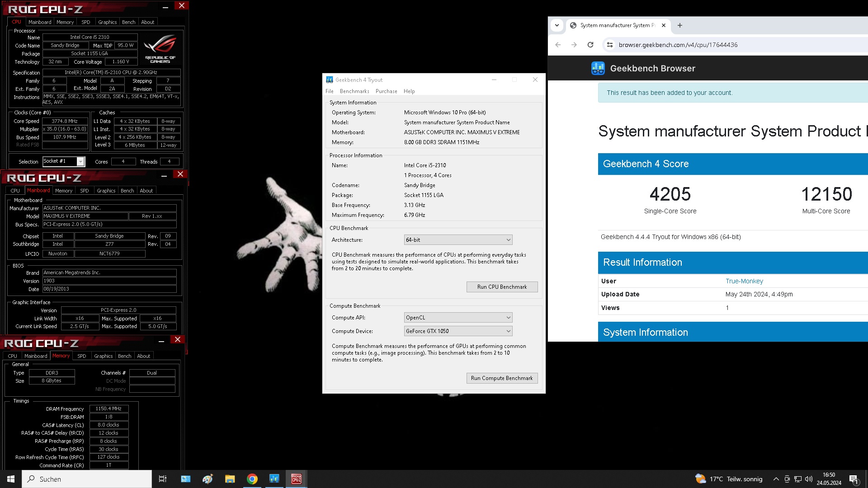Click the paint palette app on taskbar
The width and height of the screenshot is (868, 488).
click(208, 479)
